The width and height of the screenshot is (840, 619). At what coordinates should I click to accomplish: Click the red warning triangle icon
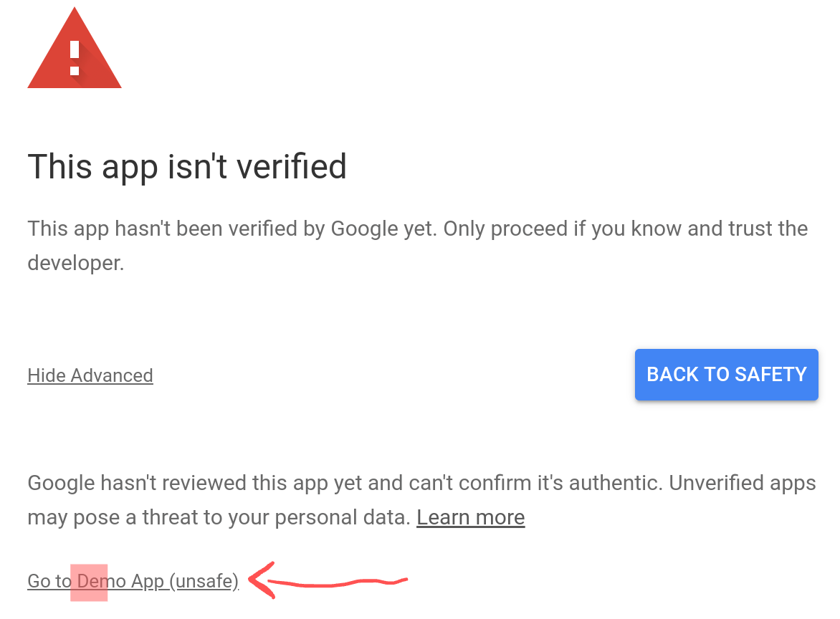pos(75,49)
